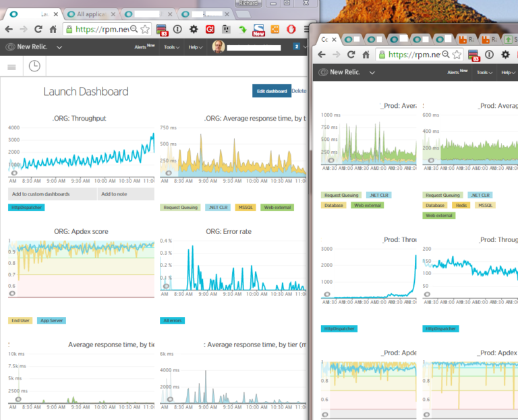Image resolution: width=518 pixels, height=420 pixels.
Task: Open the Help dropdown in left window
Action: coord(195,47)
